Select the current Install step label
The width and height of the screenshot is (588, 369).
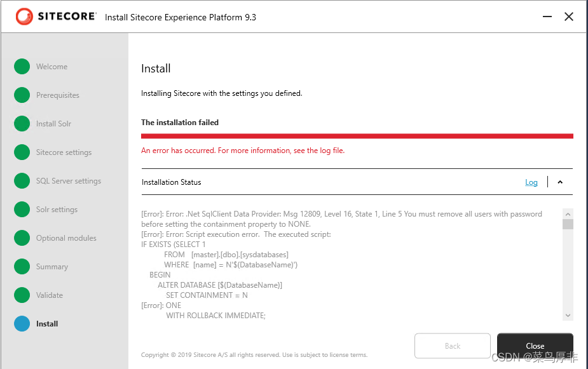pos(47,324)
